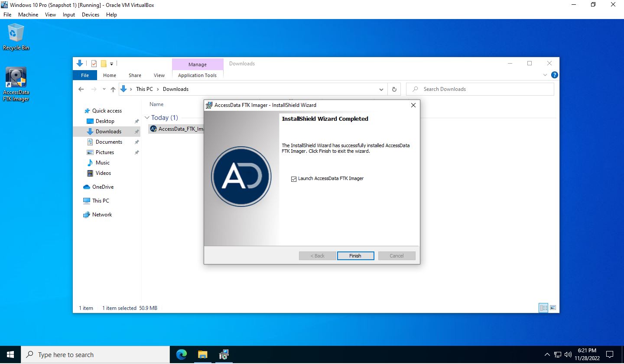Select This PC in the navigation pane

pos(101,201)
